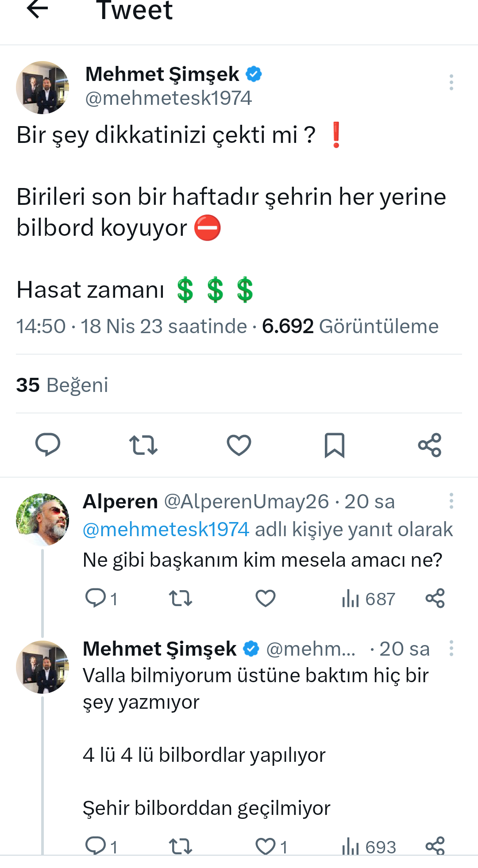The height and width of the screenshot is (868, 478).
Task: Open the @mehmetesk1974 mention link
Action: pos(166,530)
